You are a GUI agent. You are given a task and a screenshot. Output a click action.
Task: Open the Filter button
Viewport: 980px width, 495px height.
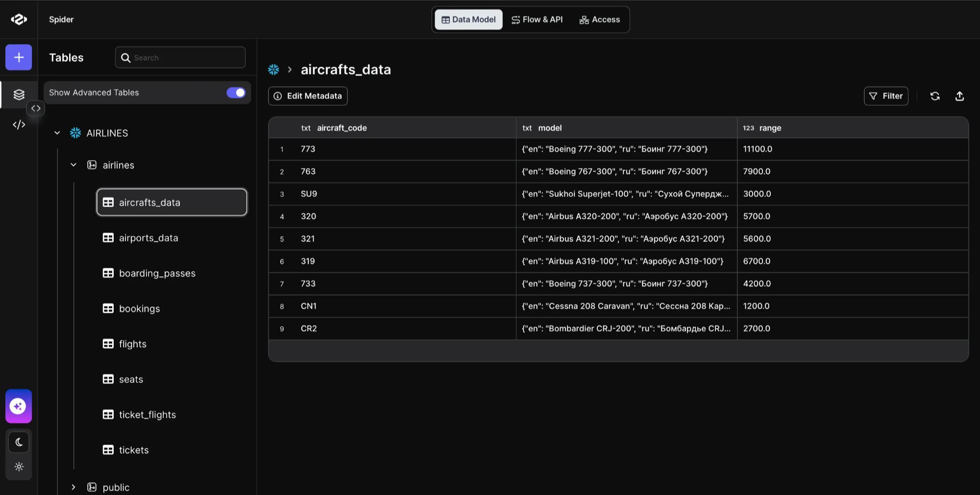[x=886, y=96]
